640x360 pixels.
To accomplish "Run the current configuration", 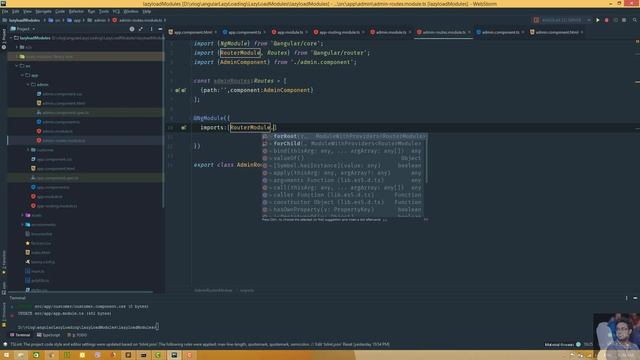I will click(x=598, y=20).
